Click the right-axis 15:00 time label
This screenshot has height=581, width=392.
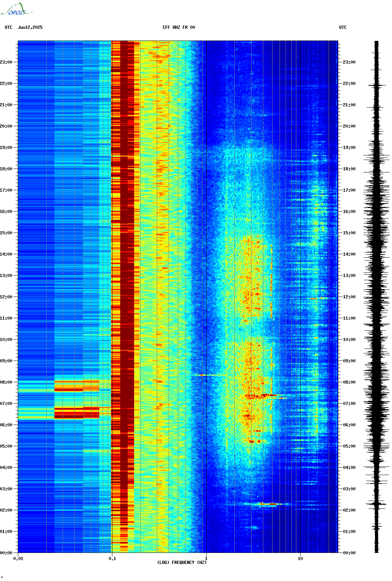pyautogui.click(x=349, y=233)
